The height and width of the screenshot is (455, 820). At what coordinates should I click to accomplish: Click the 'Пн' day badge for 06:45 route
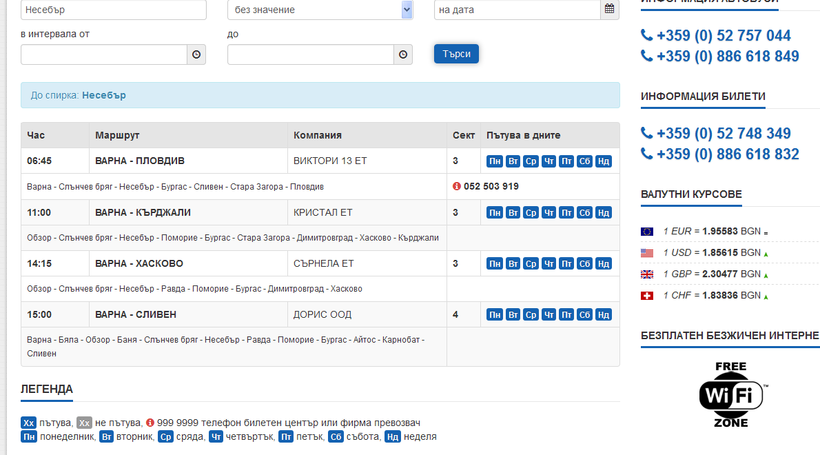click(494, 161)
